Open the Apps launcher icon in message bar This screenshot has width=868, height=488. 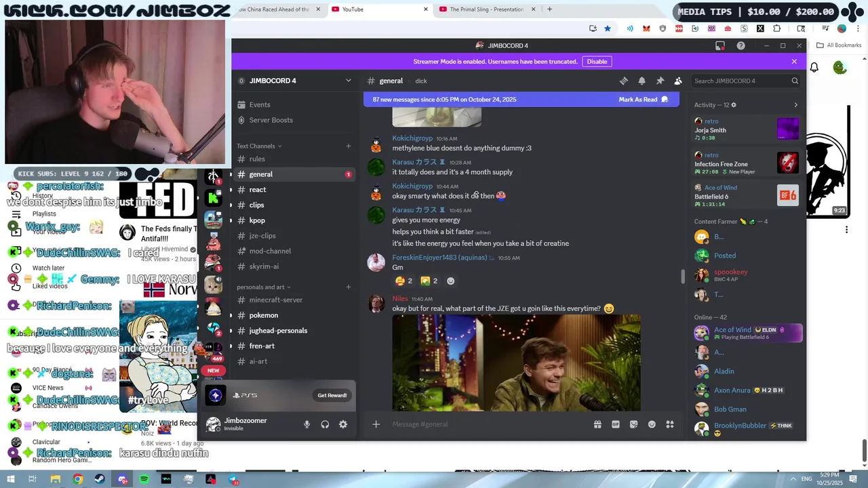(670, 424)
